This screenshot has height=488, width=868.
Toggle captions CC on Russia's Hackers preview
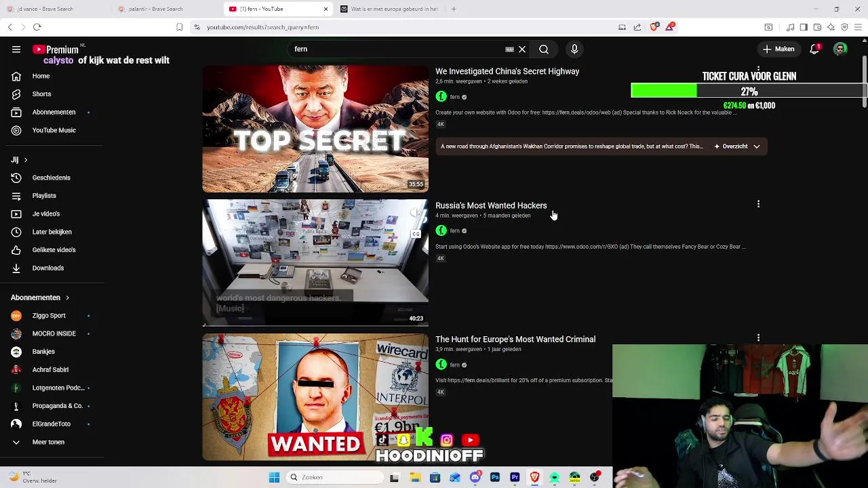click(x=416, y=235)
